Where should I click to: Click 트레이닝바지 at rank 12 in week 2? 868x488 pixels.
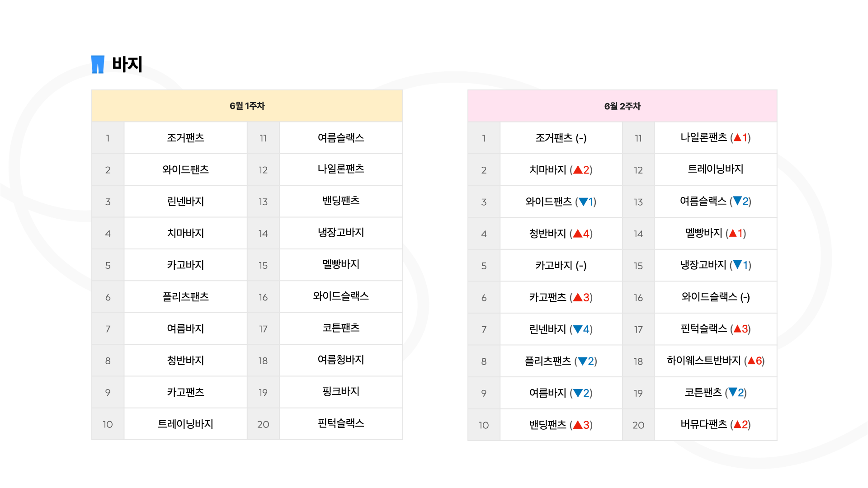pos(716,169)
